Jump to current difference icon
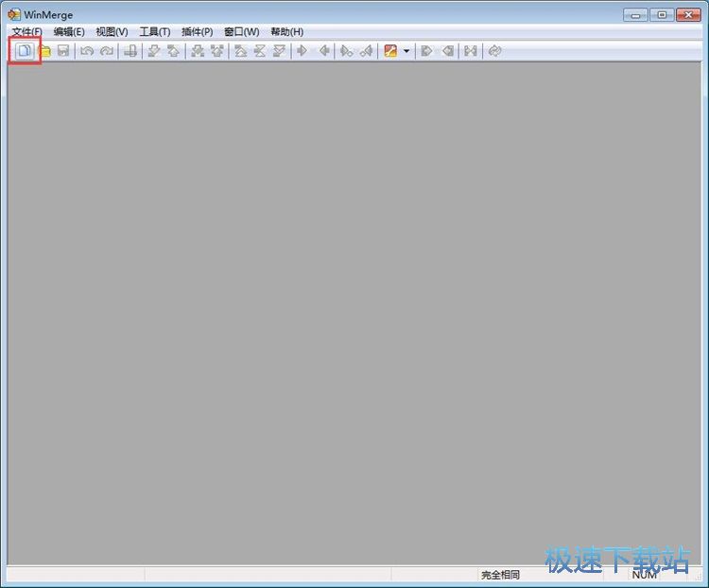This screenshot has height=588, width=709. [260, 51]
